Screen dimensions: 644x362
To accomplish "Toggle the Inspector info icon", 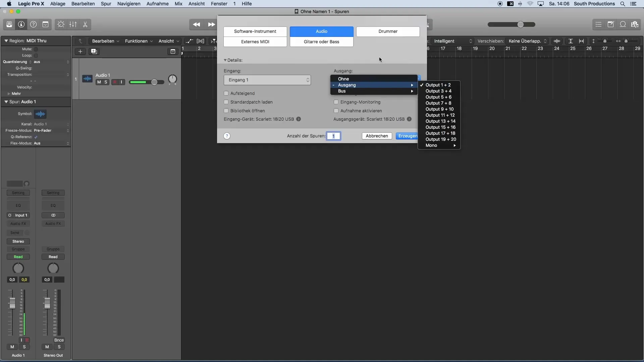I will tap(21, 24).
